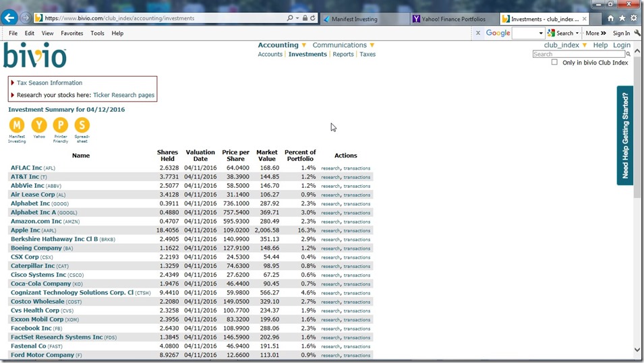Expand the Accounting dropdown arrow
Screen dimensions: 644x363
point(304,45)
